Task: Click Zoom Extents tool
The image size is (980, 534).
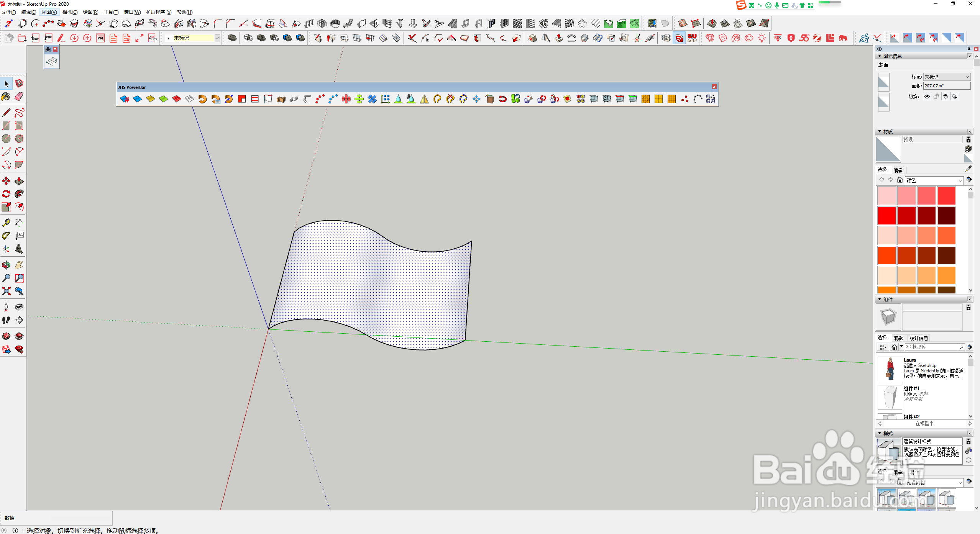Action: (6, 291)
